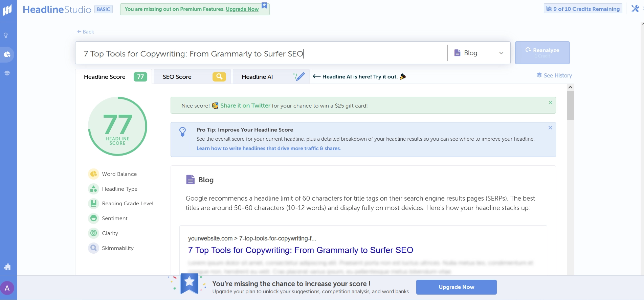Screen dimensions: 644x300
Task: Click the green 77 score tab badge
Action: 140,77
